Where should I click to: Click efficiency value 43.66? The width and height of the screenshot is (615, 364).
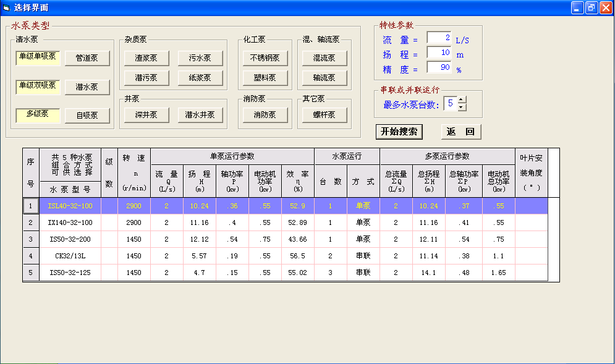coord(298,239)
